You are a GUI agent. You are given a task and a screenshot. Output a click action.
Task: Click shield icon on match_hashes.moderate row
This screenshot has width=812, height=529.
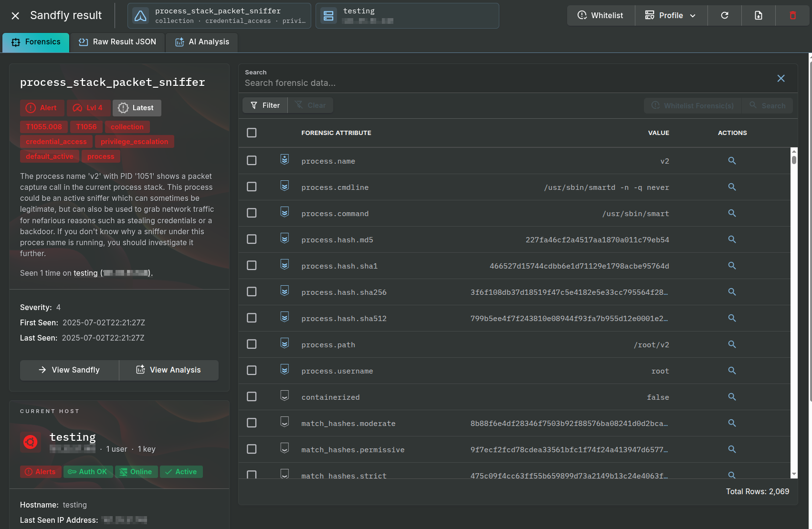pyautogui.click(x=285, y=422)
